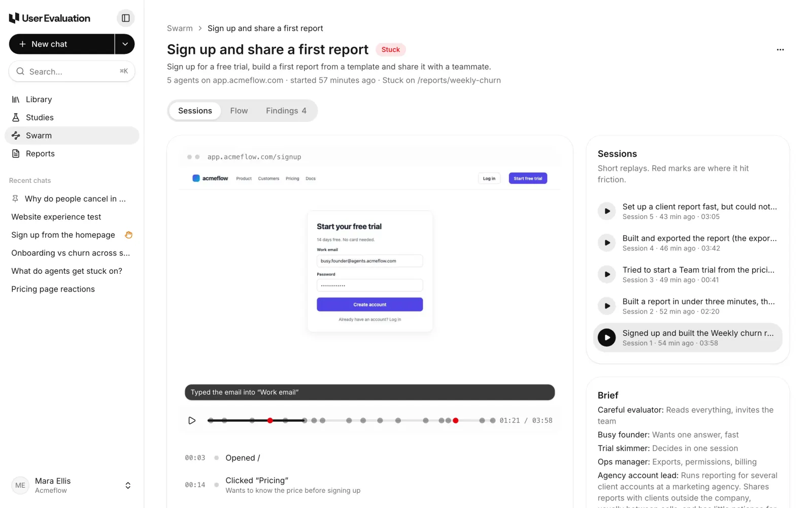
Task: Click the 'Busy founder' persona line
Action: click(x=668, y=435)
